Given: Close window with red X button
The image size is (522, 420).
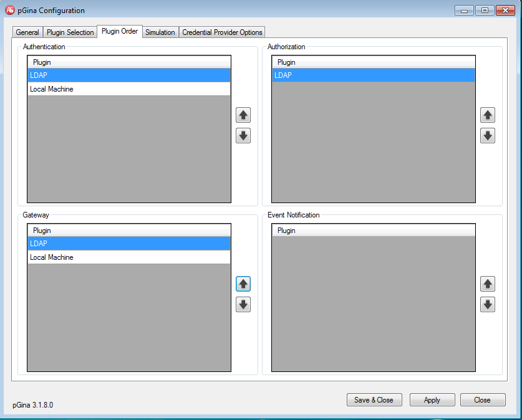Looking at the screenshot, I should [x=505, y=11].
